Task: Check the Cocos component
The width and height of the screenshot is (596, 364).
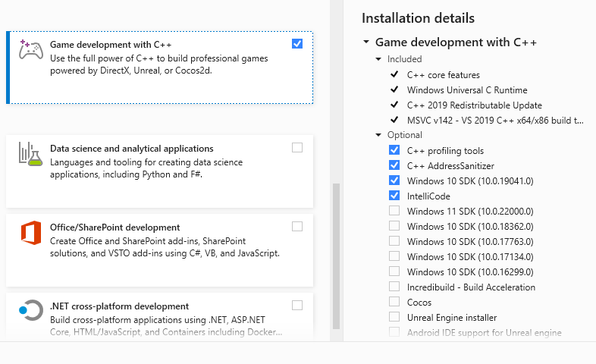Action: coord(394,302)
